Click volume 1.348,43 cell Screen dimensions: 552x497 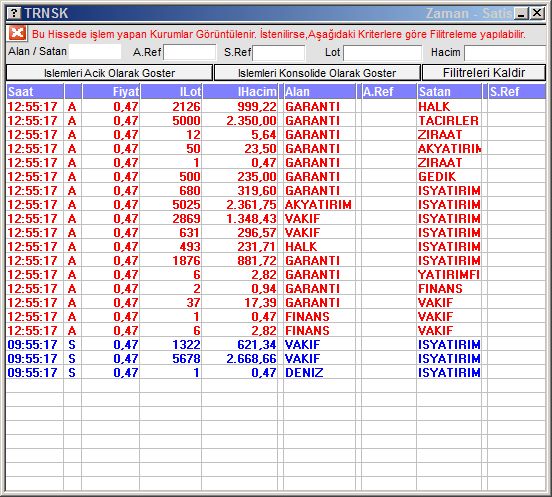pos(240,219)
